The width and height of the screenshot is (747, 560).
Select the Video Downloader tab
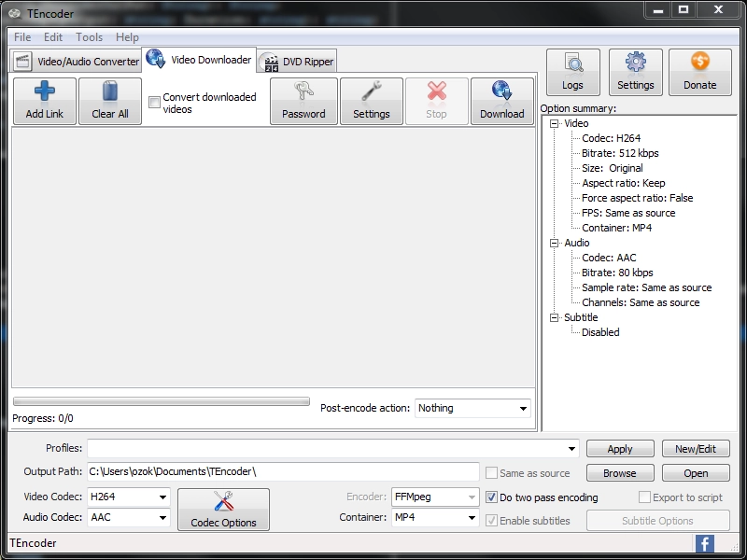pyautogui.click(x=199, y=60)
